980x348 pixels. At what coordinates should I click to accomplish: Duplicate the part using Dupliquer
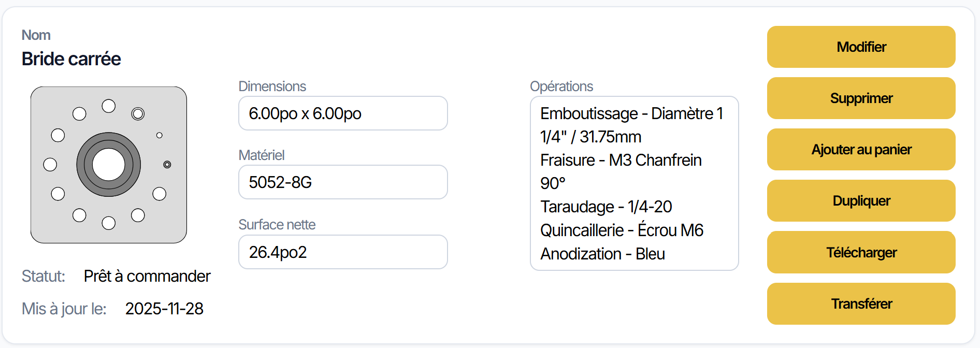pyautogui.click(x=861, y=201)
